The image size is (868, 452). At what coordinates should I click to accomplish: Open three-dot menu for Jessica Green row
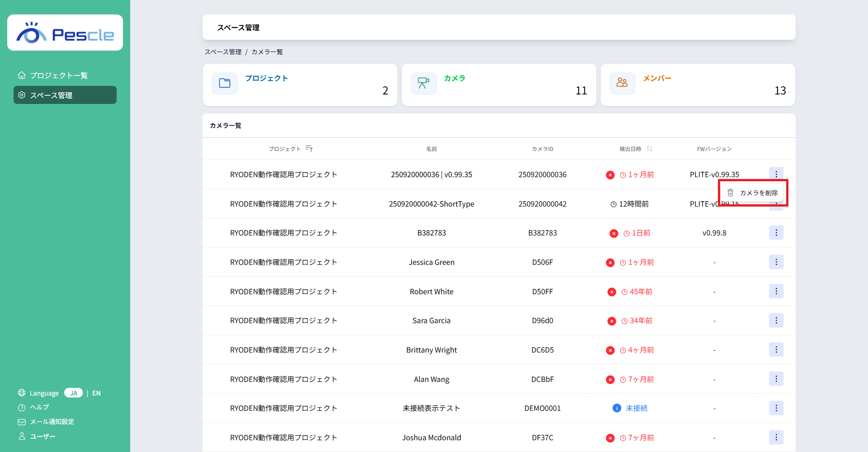(776, 262)
